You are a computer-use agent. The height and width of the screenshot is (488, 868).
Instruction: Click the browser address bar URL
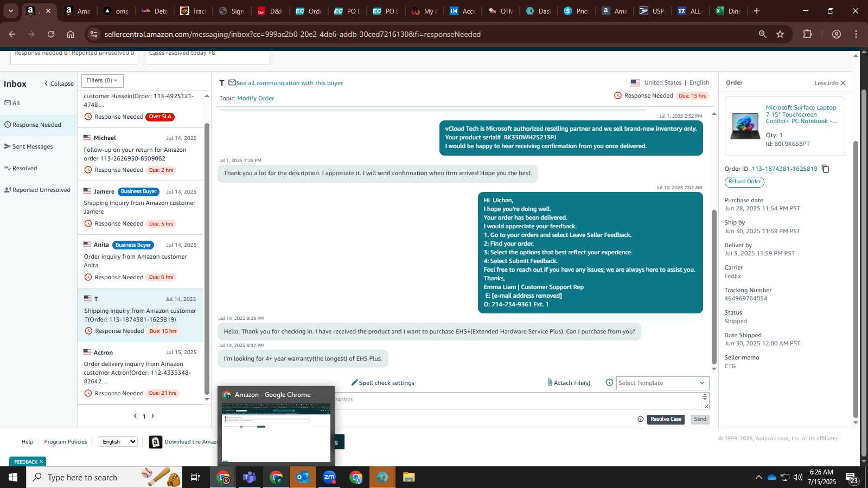tap(292, 34)
